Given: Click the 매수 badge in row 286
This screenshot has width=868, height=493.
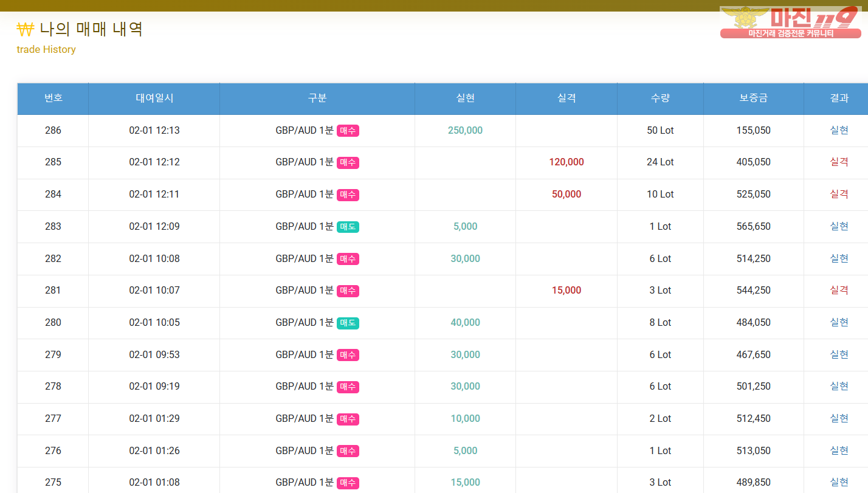Looking at the screenshot, I should coord(348,131).
